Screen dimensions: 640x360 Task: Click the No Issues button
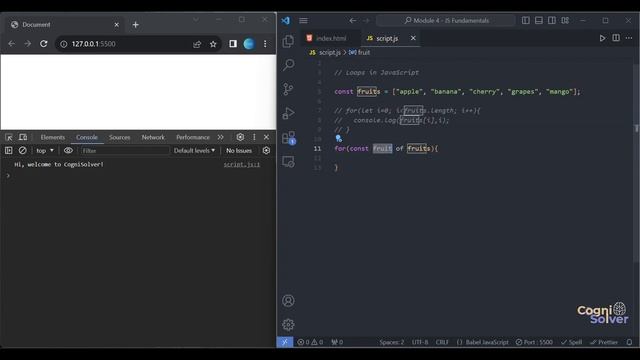coord(239,151)
